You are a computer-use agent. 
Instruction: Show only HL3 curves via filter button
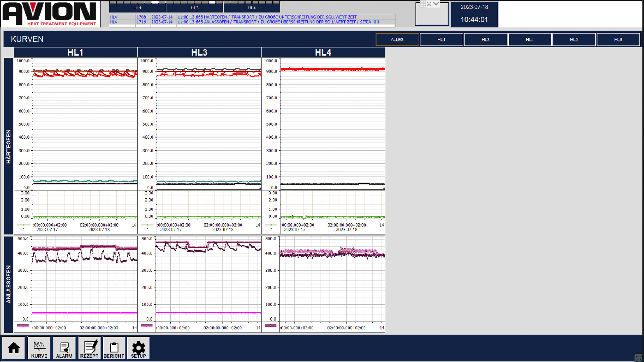[x=485, y=40]
